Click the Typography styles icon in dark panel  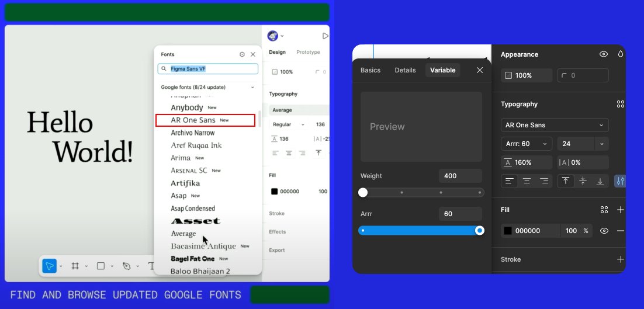pos(621,104)
